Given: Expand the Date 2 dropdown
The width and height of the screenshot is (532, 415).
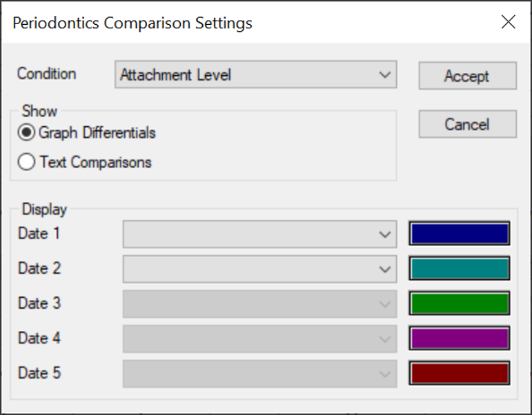Looking at the screenshot, I should (x=259, y=269).
